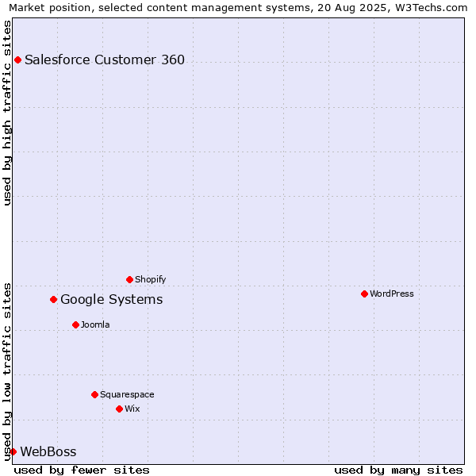Click the Joomla red marker
Screen dimensions: 476x476
75,324
